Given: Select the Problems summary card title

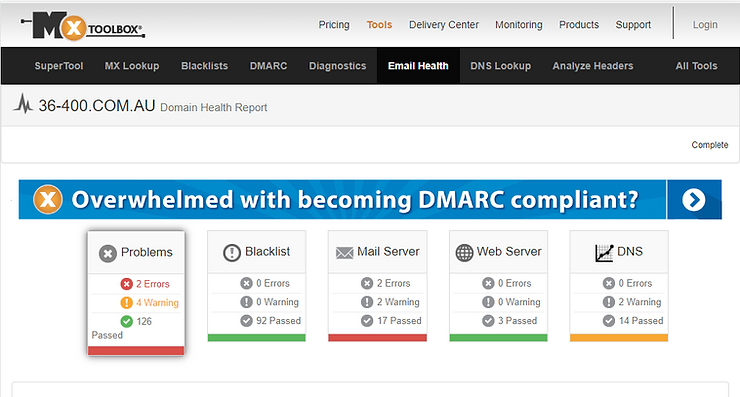Looking at the screenshot, I should (147, 252).
